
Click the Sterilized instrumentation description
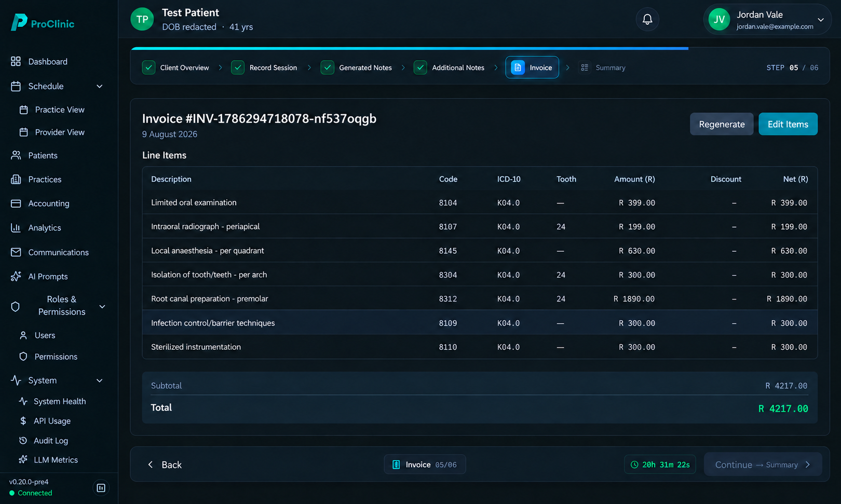click(196, 347)
